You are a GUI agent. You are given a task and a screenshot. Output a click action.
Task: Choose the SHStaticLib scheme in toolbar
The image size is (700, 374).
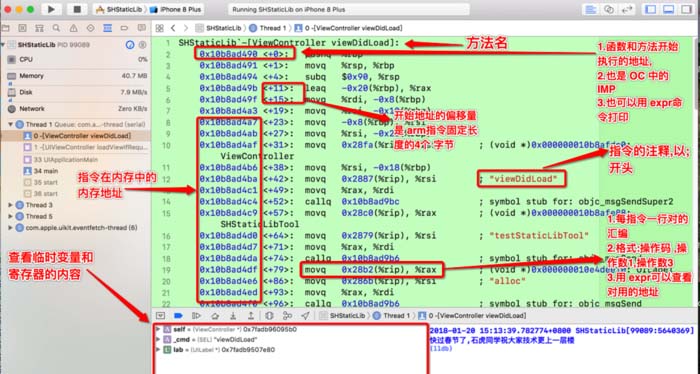coord(119,9)
